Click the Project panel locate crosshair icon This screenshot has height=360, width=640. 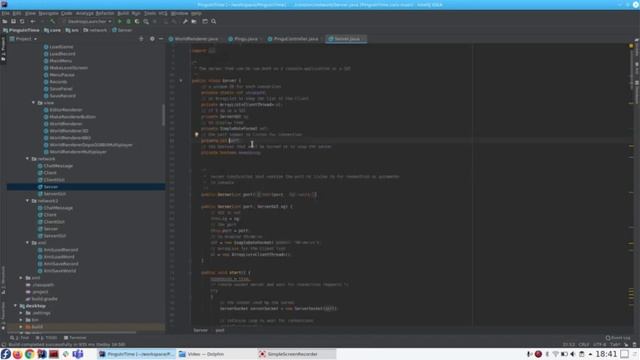141,39
